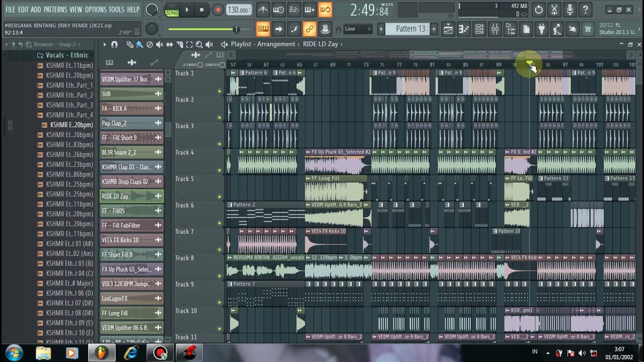
Task: Toggle the record button
Action: [218, 10]
